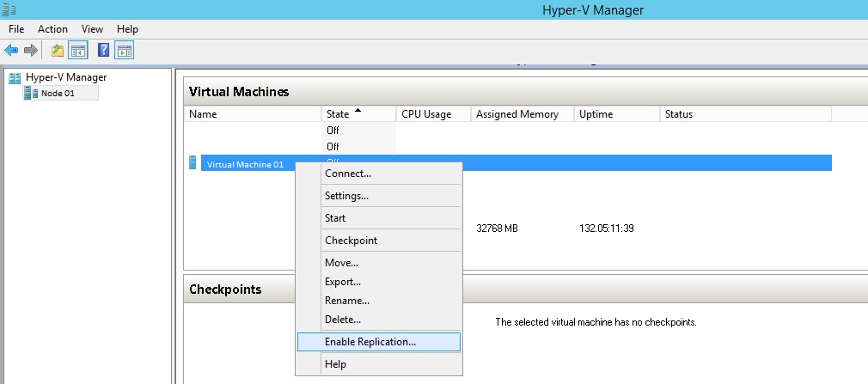868x384 pixels.
Task: Select the Virtual Machine 01 row
Action: 516,163
